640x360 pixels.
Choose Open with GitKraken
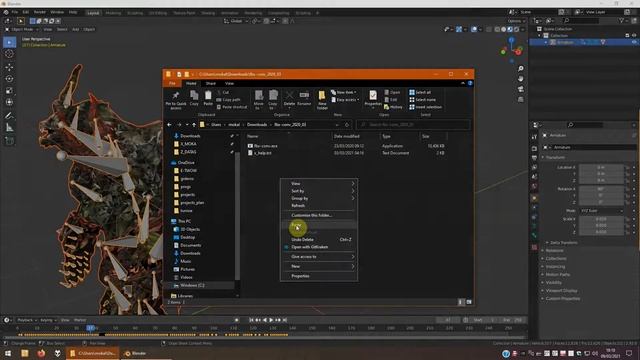pos(319,247)
